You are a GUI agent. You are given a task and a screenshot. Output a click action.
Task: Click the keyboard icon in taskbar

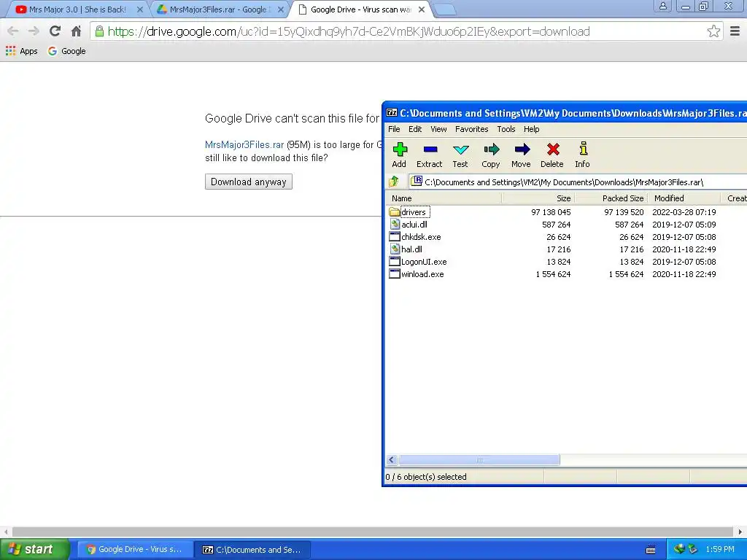pos(650,550)
